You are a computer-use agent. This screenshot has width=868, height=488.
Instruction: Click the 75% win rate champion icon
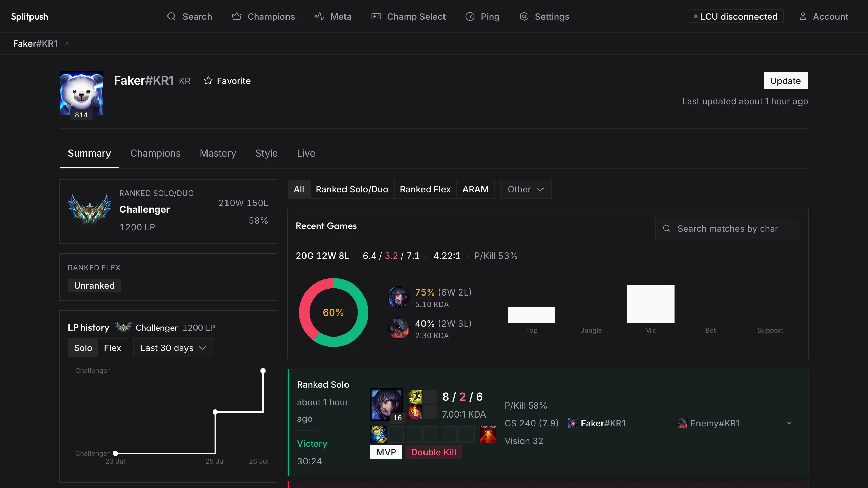399,297
